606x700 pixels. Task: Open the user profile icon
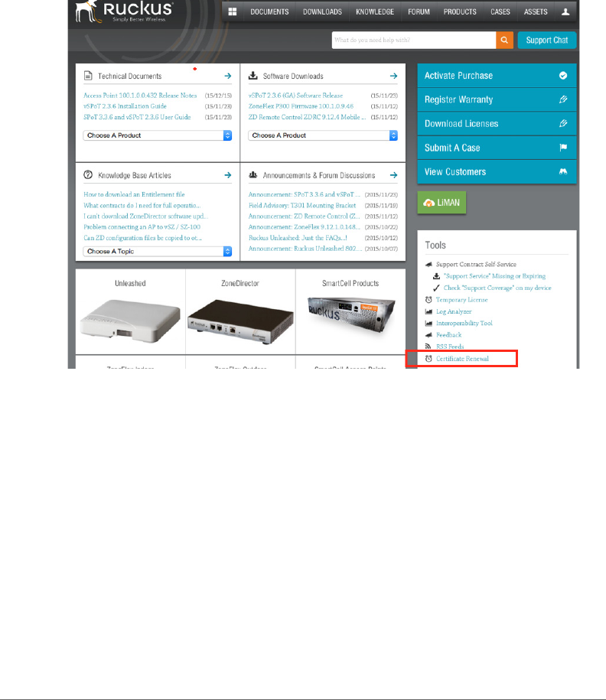point(565,11)
